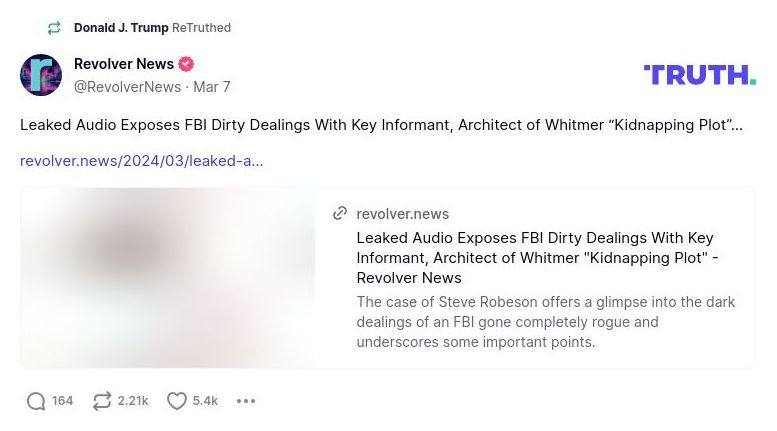Click the @RevolverNews handle
The image size is (777, 431).
127,87
